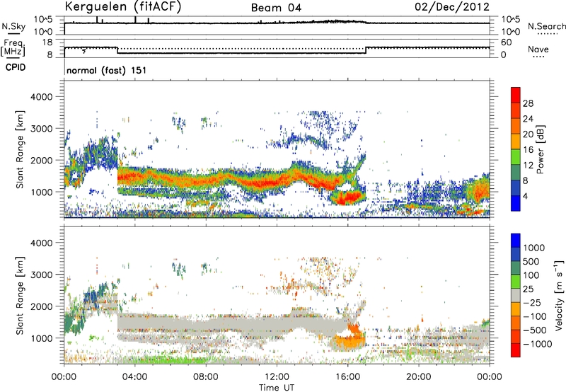Image resolution: width=566 pixels, height=392 pixels.
Task: Click the Velocity color bar
Action: click(516, 295)
